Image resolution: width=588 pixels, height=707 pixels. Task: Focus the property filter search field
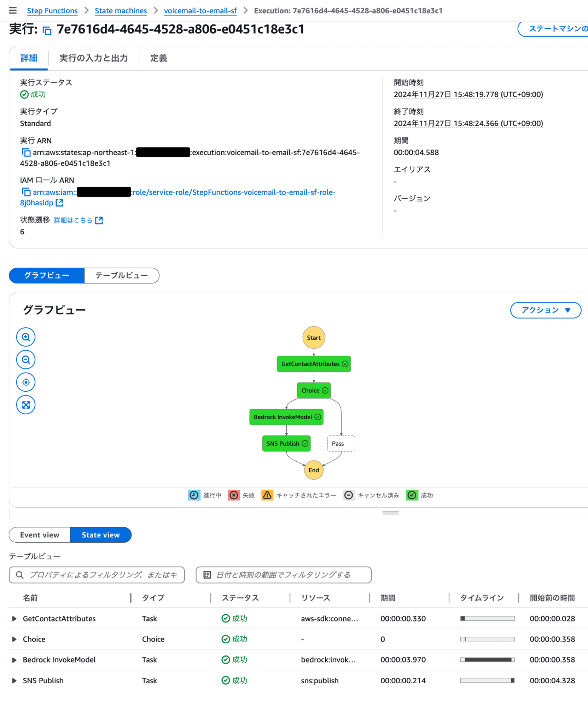coord(97,575)
